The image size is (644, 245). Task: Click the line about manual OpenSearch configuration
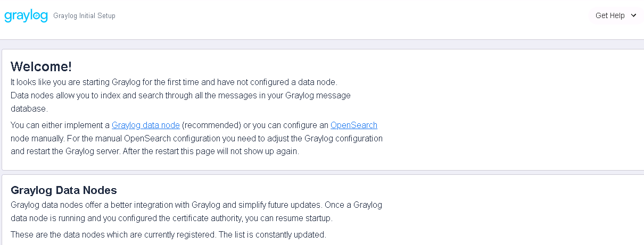pos(196,138)
